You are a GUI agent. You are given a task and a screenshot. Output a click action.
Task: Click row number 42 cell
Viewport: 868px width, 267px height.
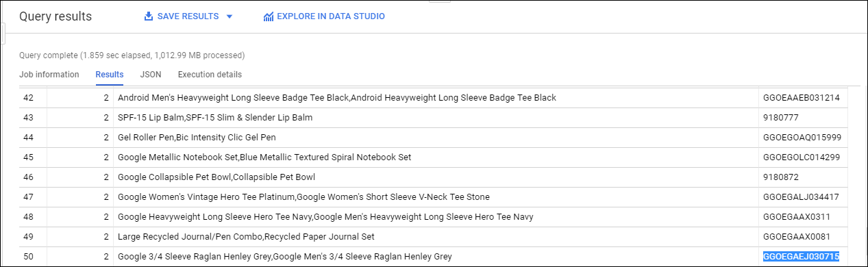pyautogui.click(x=34, y=98)
